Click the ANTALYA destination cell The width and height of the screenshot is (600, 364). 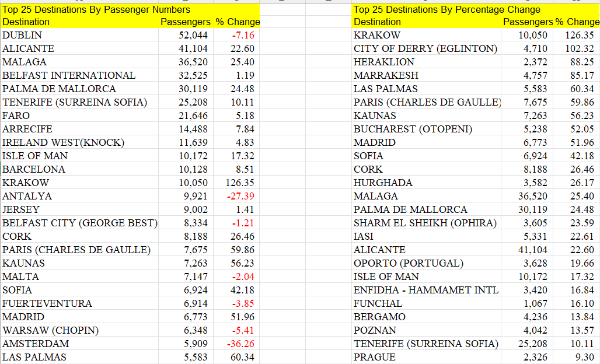79,196
